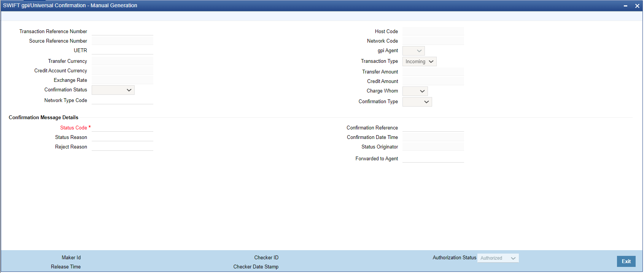Focus the Confirmation Reference field

[x=433, y=128]
